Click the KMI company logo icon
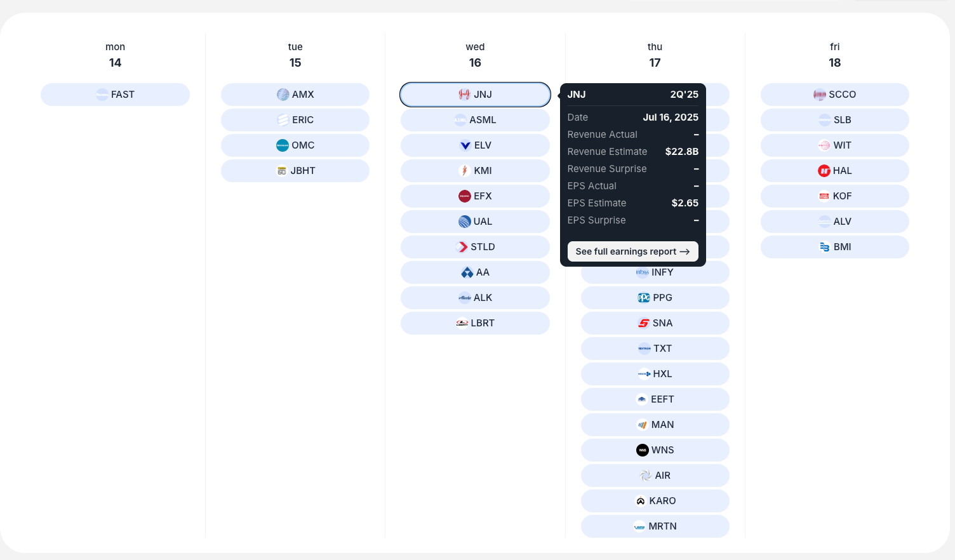The height and width of the screenshot is (560, 955). click(465, 171)
